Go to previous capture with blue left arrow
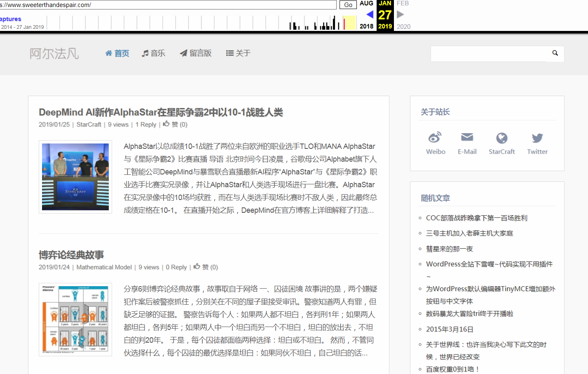This screenshot has height=374, width=588. [x=370, y=14]
